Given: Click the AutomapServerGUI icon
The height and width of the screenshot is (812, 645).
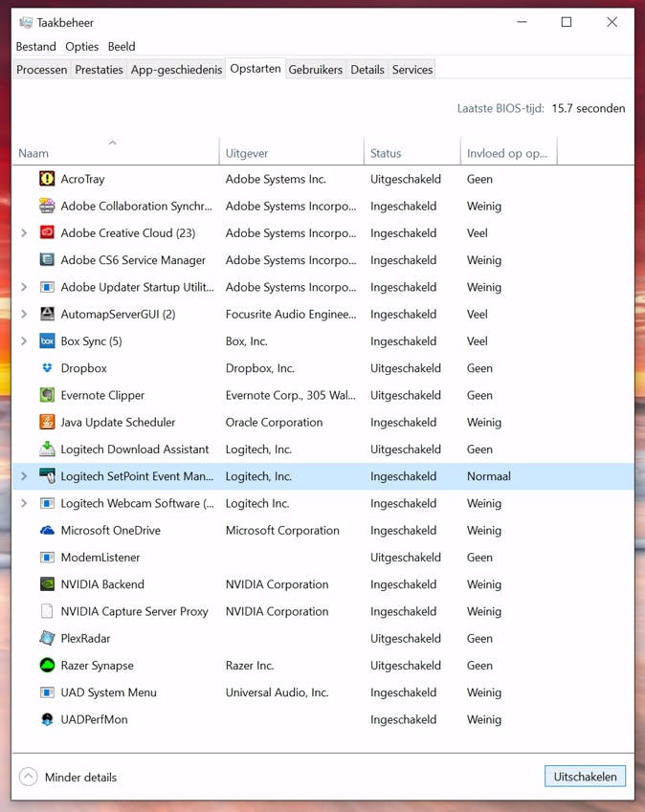Looking at the screenshot, I should 47,314.
